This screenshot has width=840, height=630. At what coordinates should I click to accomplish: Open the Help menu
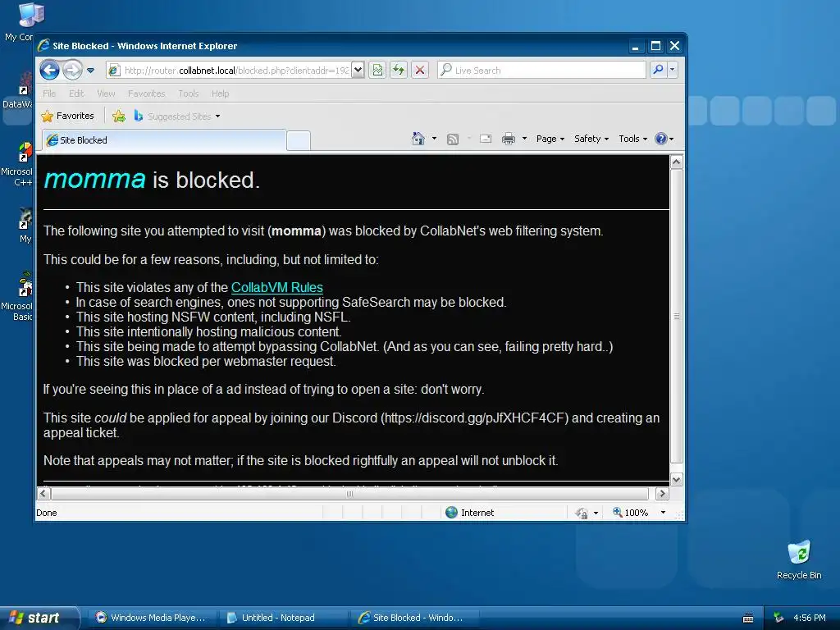[x=220, y=94]
